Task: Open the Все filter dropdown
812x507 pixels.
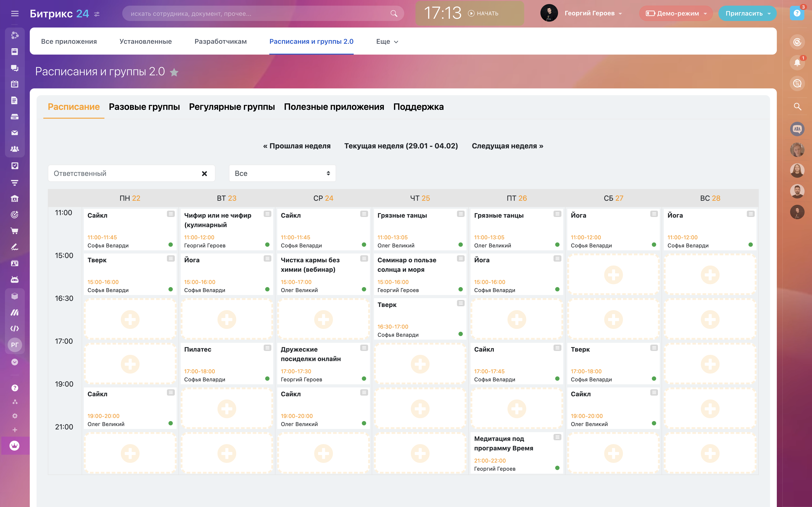Action: click(x=282, y=173)
